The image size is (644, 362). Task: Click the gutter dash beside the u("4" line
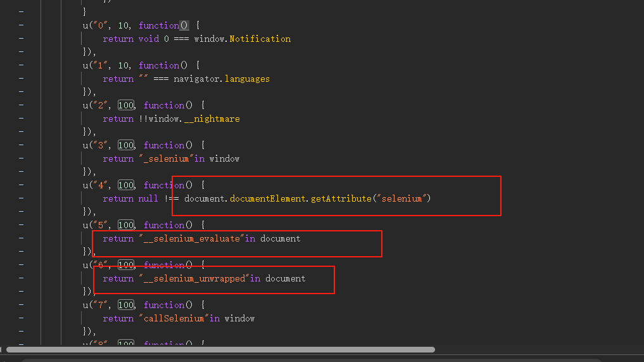[22, 184]
